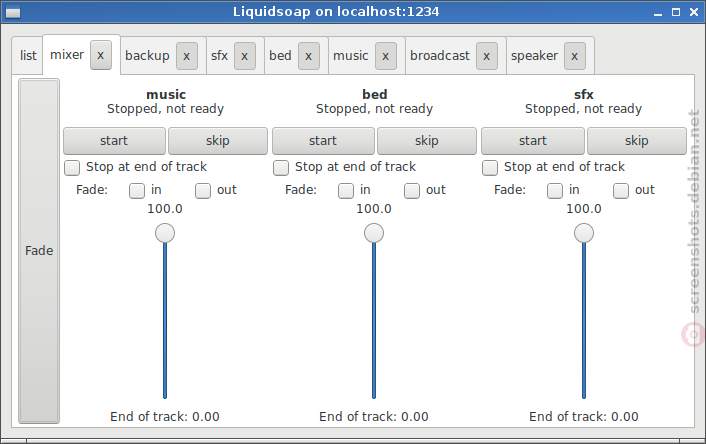Close the mixer tab with its x button

(x=100, y=55)
